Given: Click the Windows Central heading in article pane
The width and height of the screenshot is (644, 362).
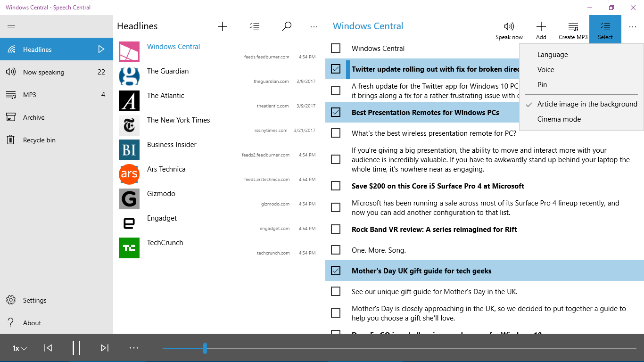Looking at the screenshot, I should pyautogui.click(x=368, y=26).
